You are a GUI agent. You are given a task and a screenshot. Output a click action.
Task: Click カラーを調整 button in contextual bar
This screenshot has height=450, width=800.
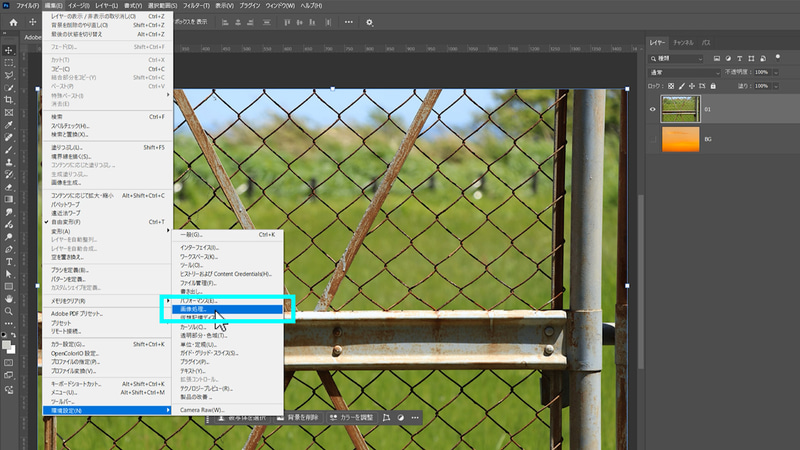(x=352, y=417)
